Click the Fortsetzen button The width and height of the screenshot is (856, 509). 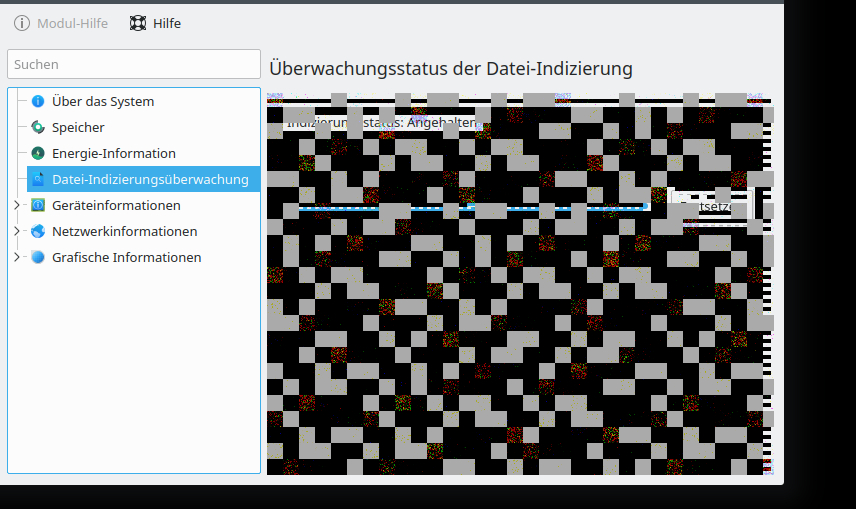pos(712,206)
